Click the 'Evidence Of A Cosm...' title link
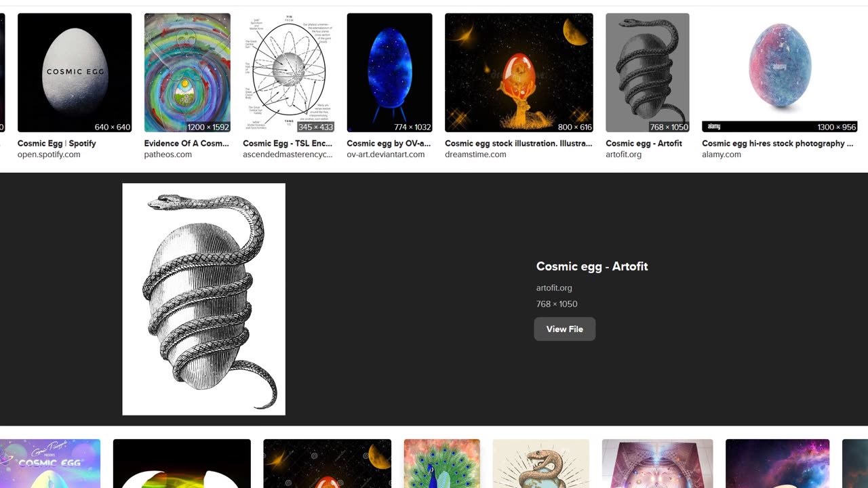This screenshot has width=868, height=488. pyautogui.click(x=186, y=144)
